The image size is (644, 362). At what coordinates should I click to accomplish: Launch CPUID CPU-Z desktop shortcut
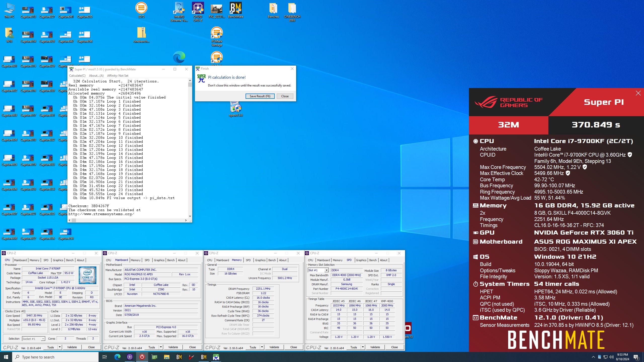point(198,12)
